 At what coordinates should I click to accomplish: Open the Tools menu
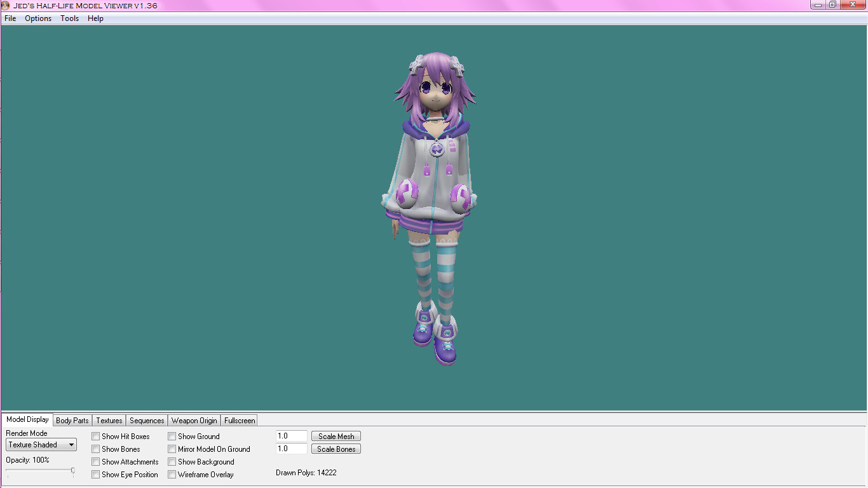69,18
